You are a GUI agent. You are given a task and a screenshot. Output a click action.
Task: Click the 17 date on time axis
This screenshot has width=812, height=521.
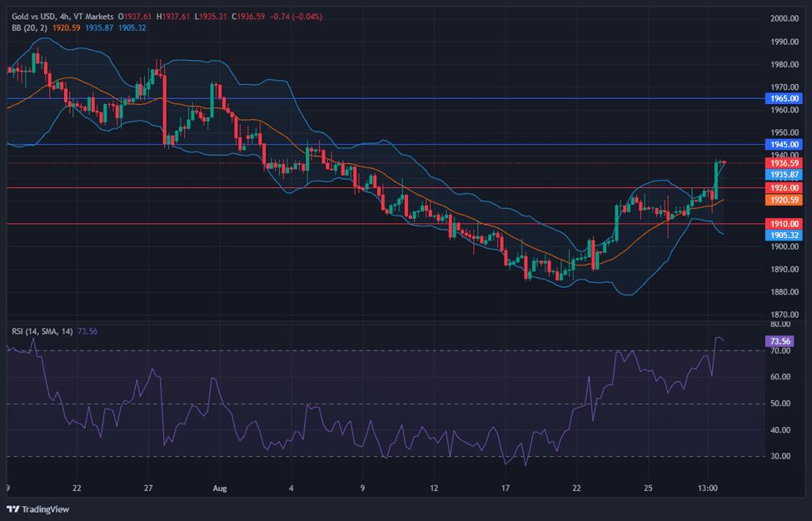pos(505,488)
